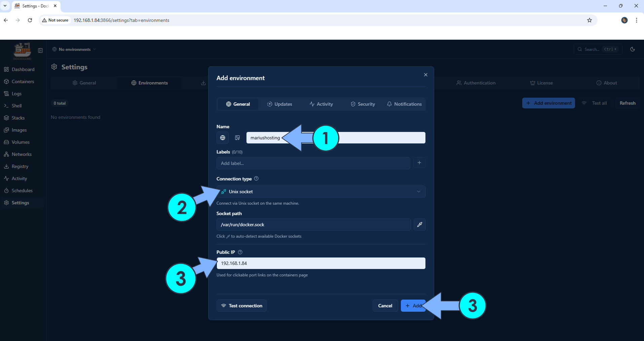Viewport: 644px width, 341px height.
Task: Open the Notifications tab
Action: click(404, 104)
